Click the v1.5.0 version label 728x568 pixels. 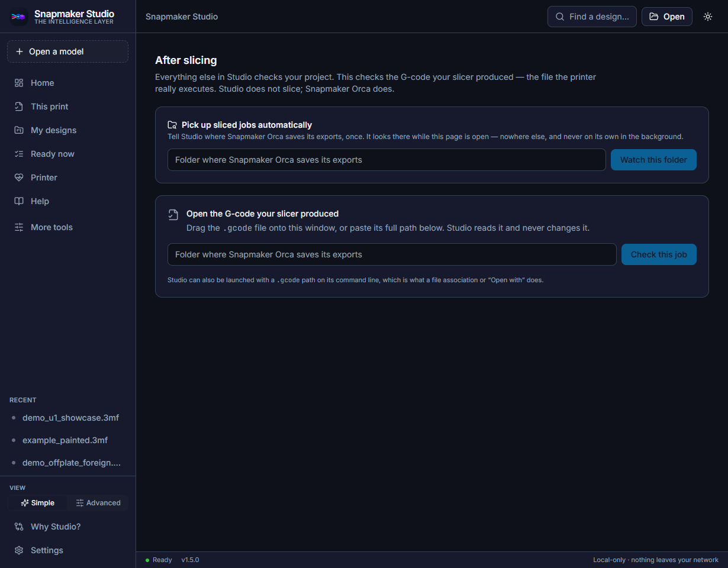(190, 560)
